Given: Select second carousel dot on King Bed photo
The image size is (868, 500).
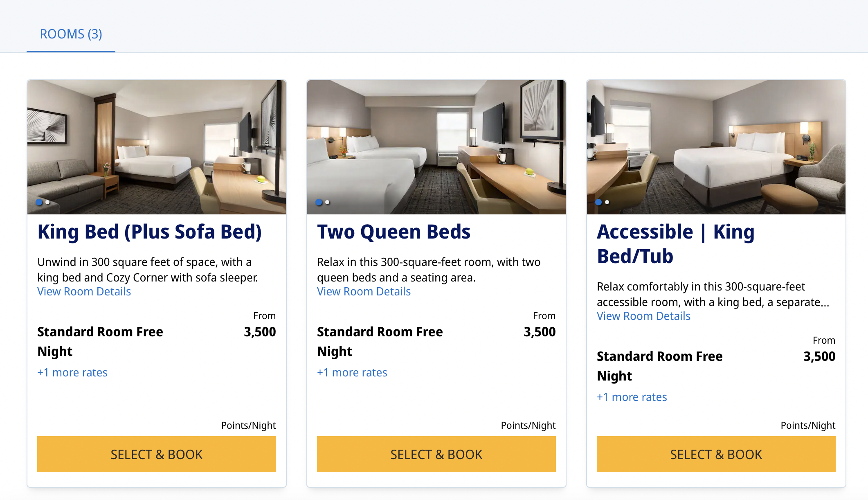Looking at the screenshot, I should pyautogui.click(x=48, y=202).
